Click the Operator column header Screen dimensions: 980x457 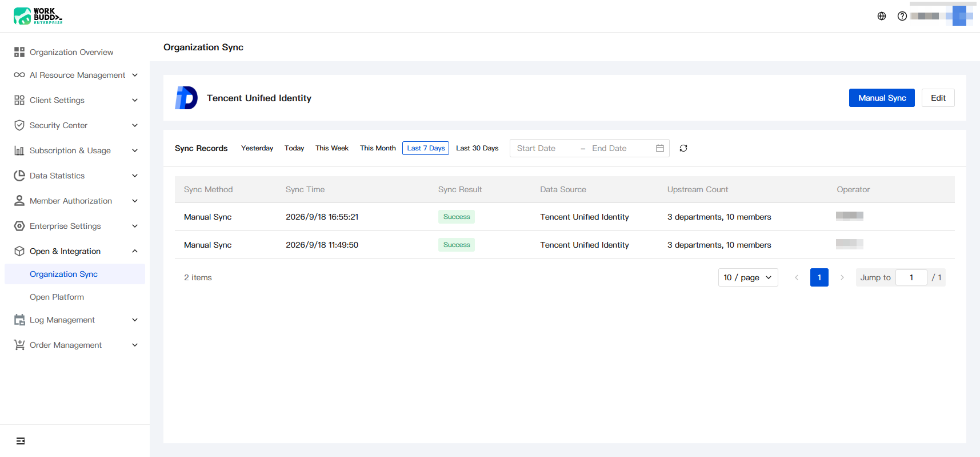coord(853,189)
